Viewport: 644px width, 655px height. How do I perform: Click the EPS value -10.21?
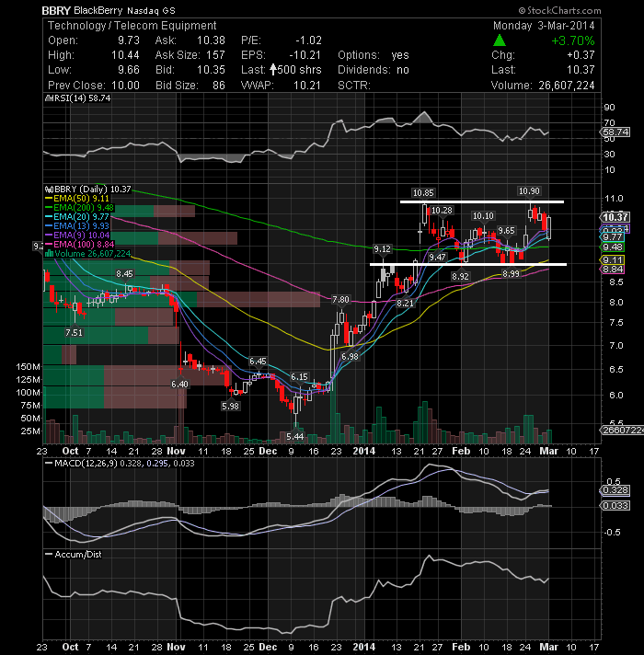click(x=305, y=55)
